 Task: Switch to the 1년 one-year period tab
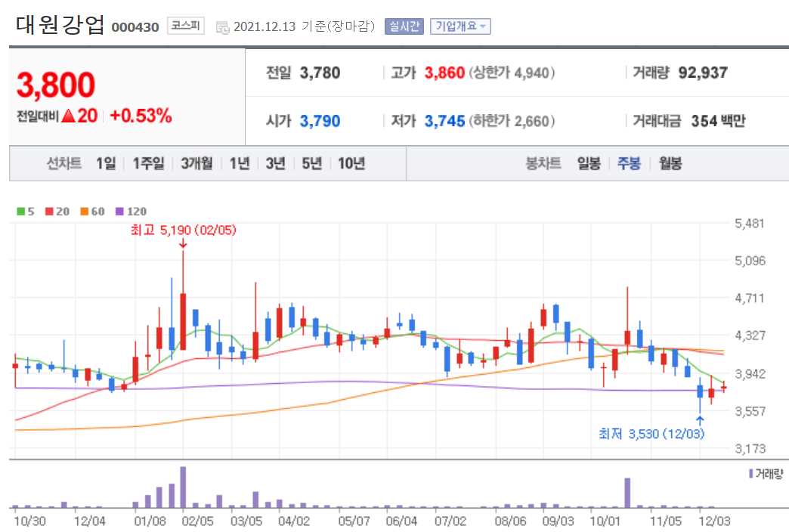point(238,162)
